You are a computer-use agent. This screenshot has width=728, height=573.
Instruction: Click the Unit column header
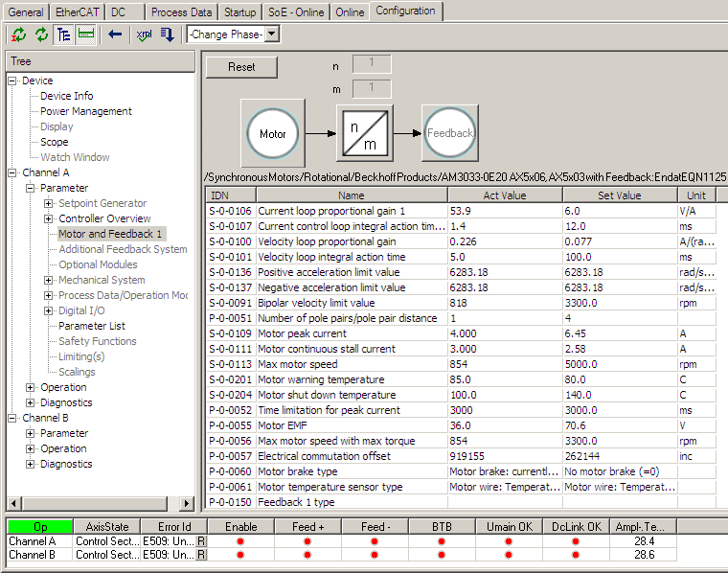[x=696, y=195]
